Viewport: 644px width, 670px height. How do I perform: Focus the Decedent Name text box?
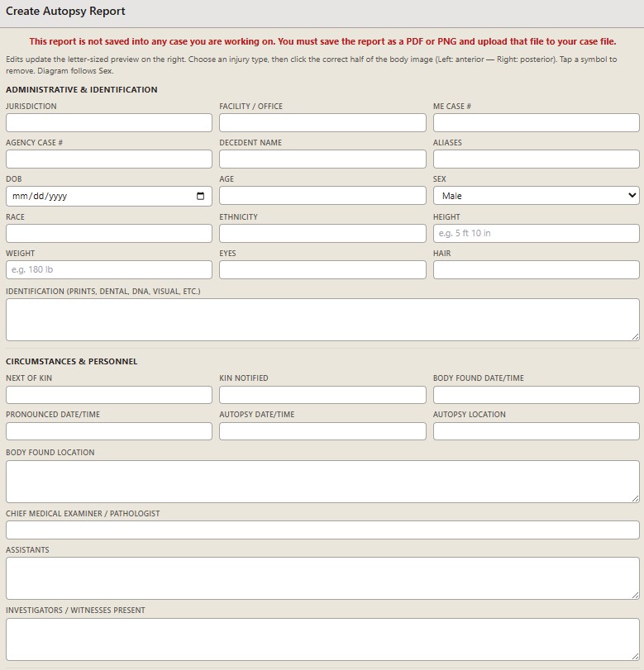(x=322, y=159)
